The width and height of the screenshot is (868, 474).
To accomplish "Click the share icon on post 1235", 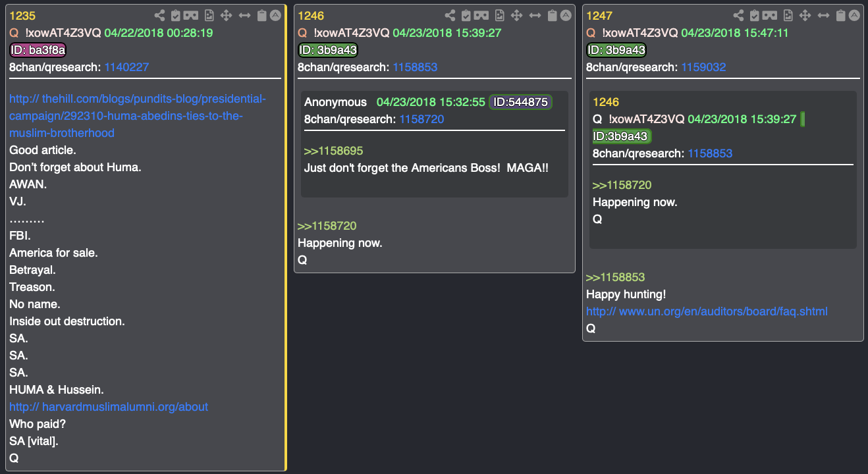I will pyautogui.click(x=159, y=15).
